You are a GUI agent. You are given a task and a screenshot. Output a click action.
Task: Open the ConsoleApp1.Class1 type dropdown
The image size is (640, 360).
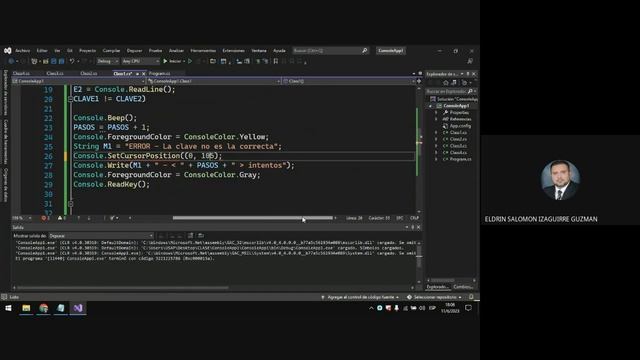click(x=214, y=81)
